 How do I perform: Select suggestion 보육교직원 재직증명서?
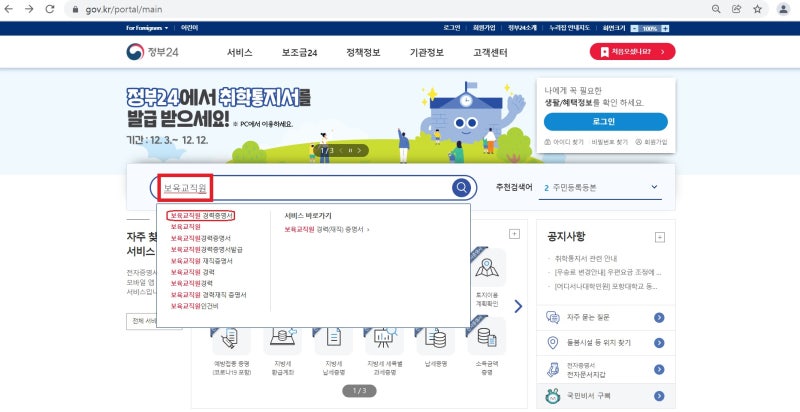(202, 261)
